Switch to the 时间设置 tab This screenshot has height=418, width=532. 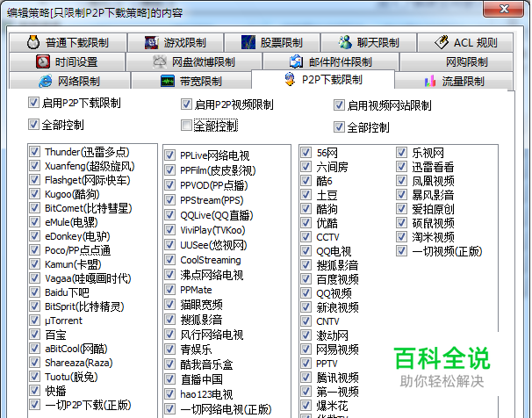pyautogui.click(x=68, y=61)
